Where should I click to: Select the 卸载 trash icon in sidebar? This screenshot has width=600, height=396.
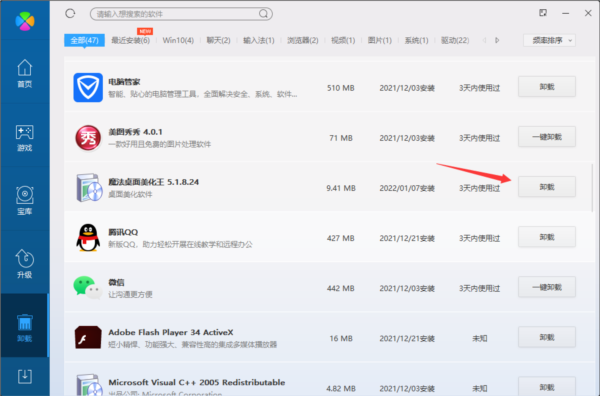24,328
